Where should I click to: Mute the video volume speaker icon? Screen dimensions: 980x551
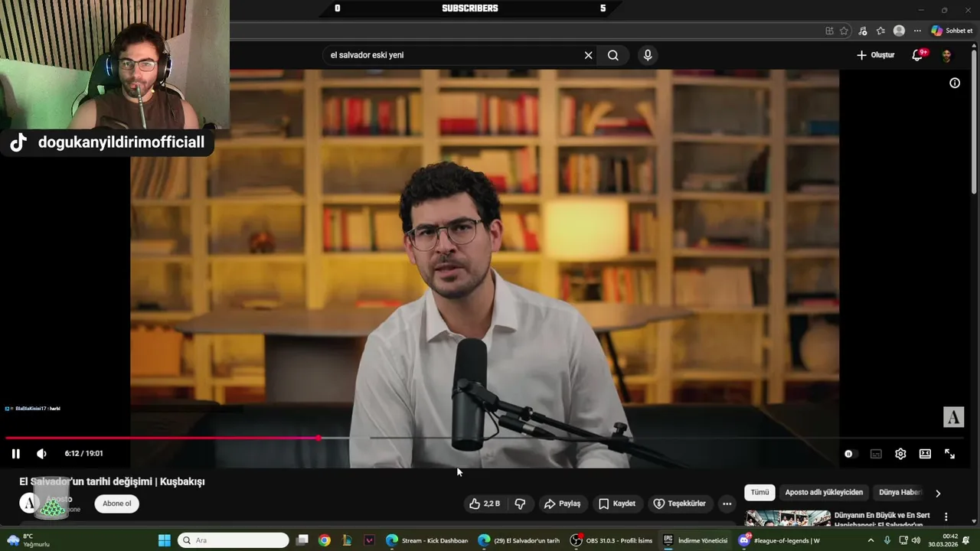point(41,454)
